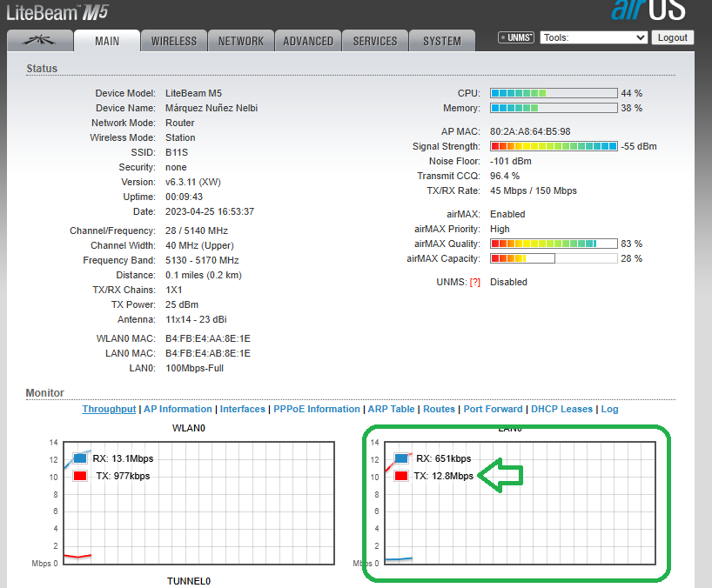Show the Interfaces monitor view
This screenshot has height=588, width=712.
click(x=243, y=409)
